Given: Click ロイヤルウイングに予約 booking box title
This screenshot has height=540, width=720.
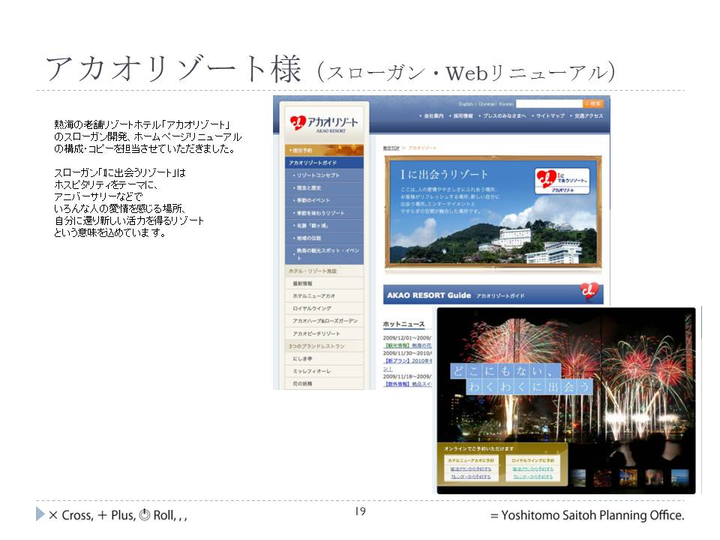Looking at the screenshot, I should click(x=533, y=460).
